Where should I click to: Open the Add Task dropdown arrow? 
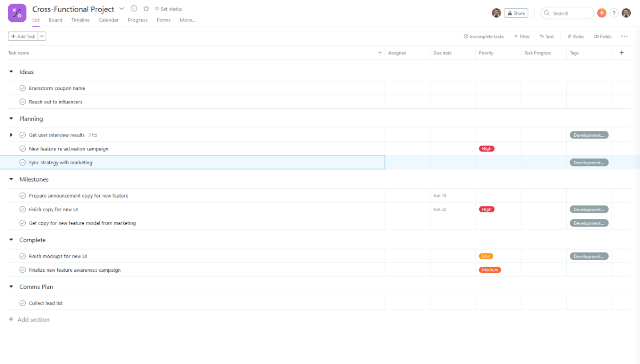click(42, 36)
